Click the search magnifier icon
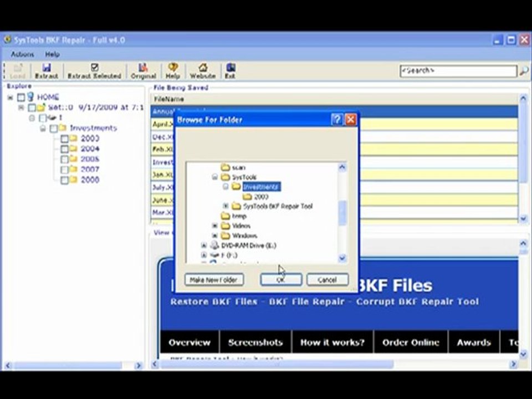This screenshot has width=532, height=399. pyautogui.click(x=524, y=71)
